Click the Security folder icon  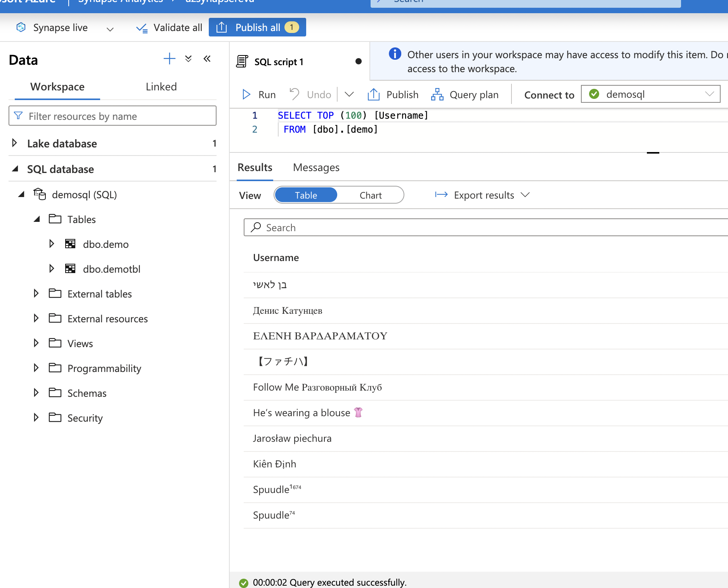pos(55,417)
